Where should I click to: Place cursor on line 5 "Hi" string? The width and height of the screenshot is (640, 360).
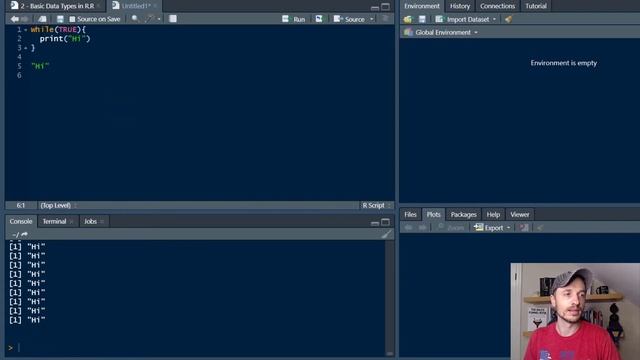(40, 66)
